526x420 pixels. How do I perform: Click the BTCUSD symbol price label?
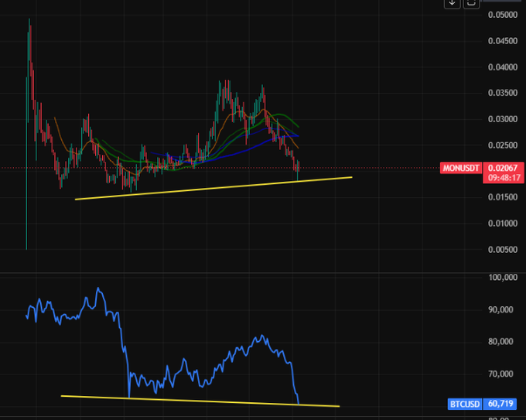click(x=465, y=404)
